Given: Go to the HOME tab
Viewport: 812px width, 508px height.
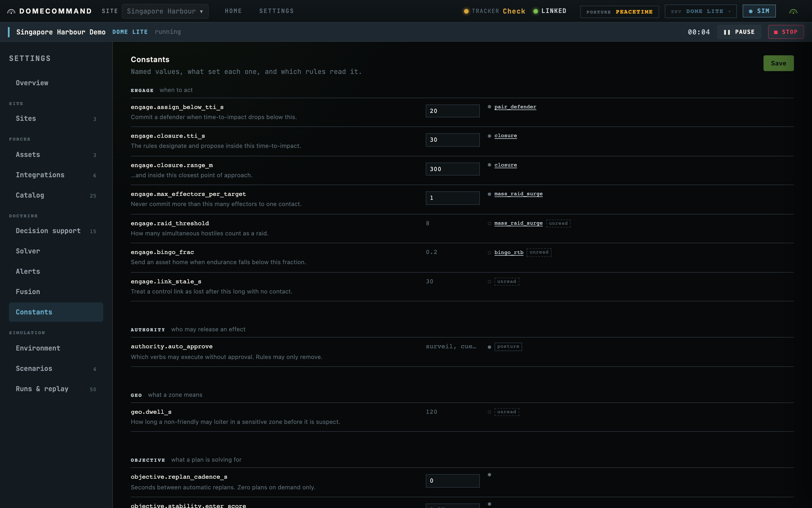Looking at the screenshot, I should [x=233, y=11].
